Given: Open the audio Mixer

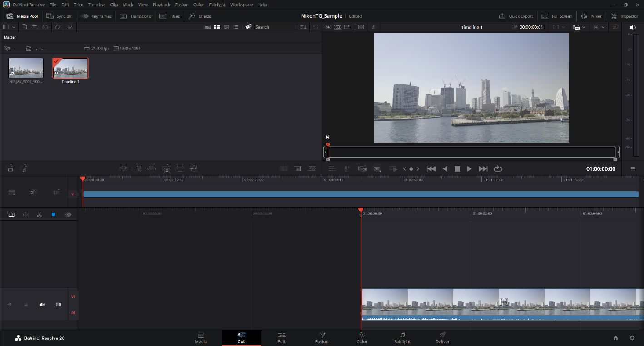Looking at the screenshot, I should (591, 16).
